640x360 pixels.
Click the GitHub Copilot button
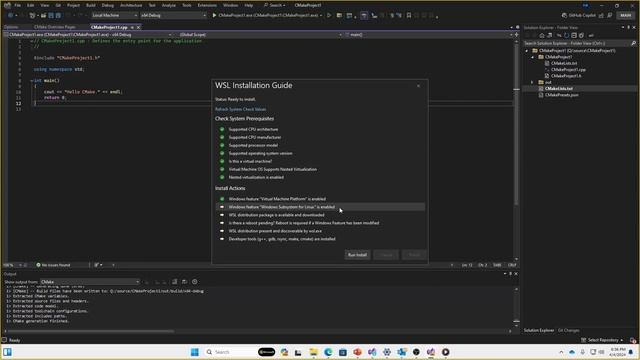coord(579,16)
